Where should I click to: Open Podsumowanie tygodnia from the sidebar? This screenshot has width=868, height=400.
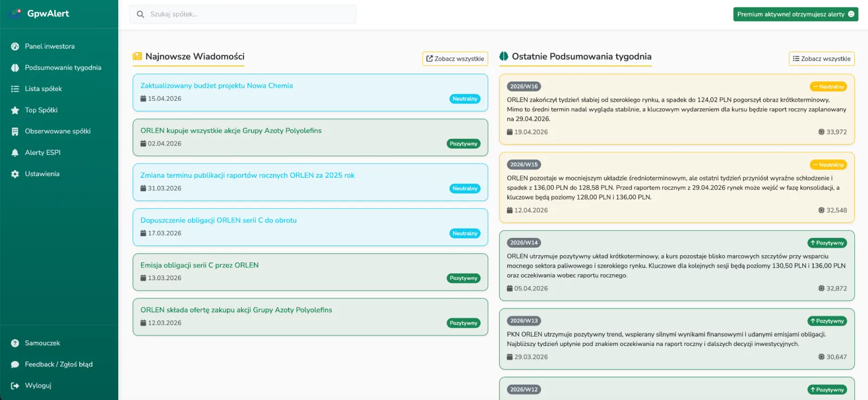point(63,68)
